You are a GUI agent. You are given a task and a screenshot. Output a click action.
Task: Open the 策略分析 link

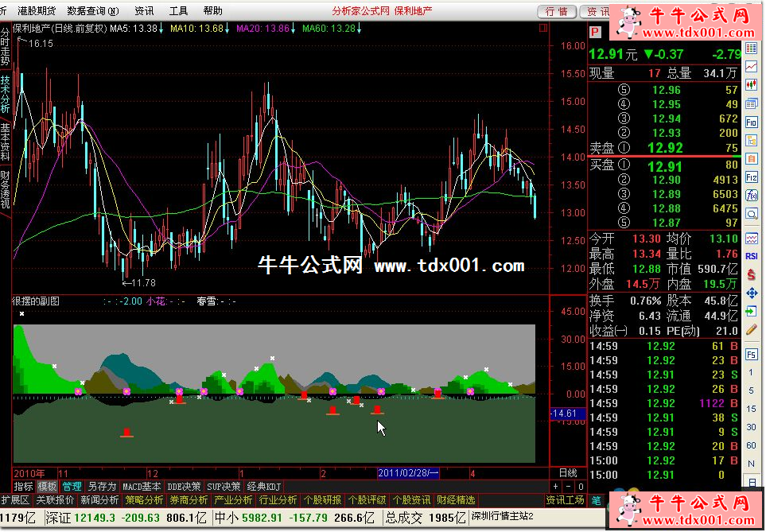coord(144,500)
